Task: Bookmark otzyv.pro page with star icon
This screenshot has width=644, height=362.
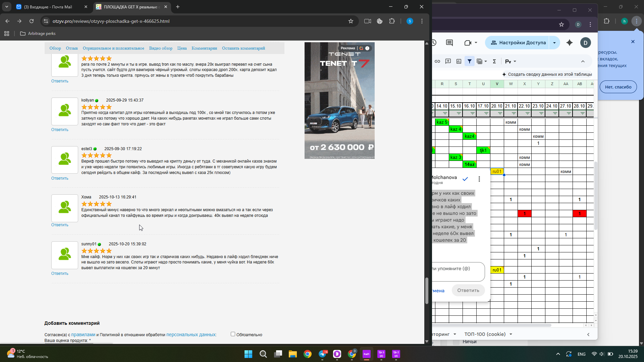Action: [351, 21]
